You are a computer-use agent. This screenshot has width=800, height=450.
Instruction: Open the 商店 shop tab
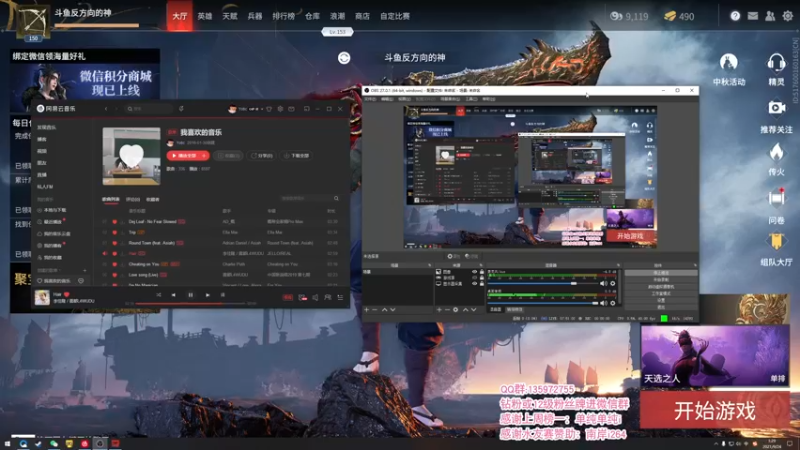(362, 16)
